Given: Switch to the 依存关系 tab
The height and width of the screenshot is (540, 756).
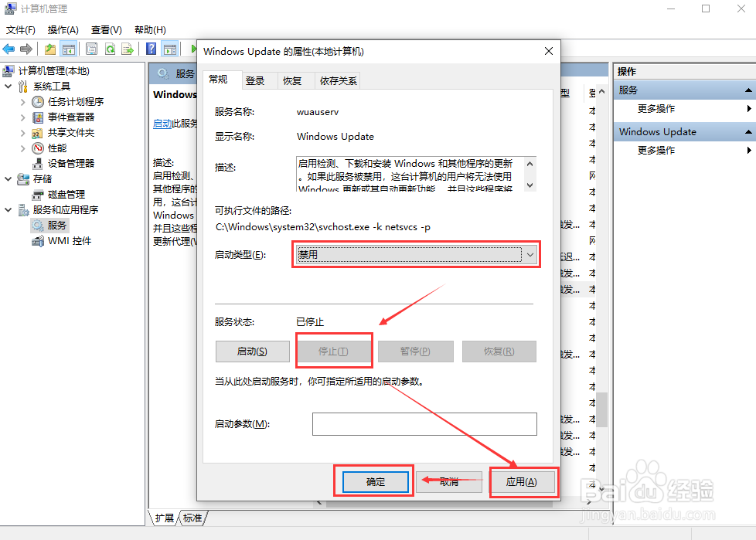Looking at the screenshot, I should point(338,81).
